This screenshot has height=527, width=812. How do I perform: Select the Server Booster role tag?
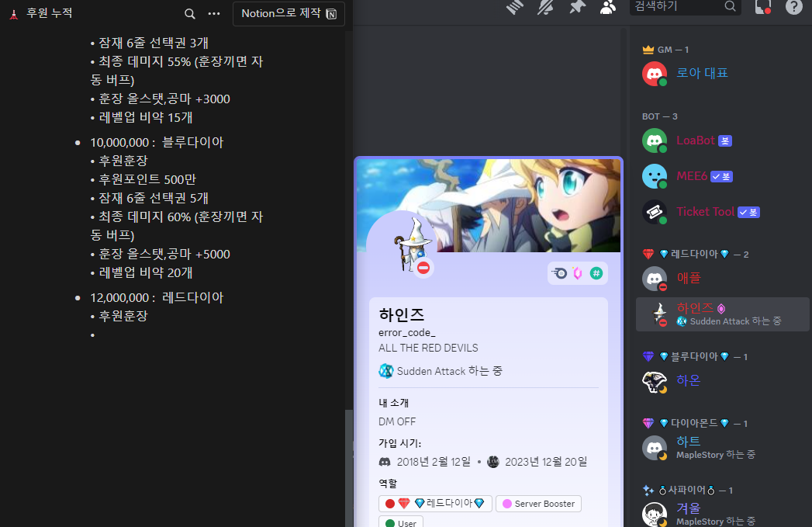[x=538, y=504]
